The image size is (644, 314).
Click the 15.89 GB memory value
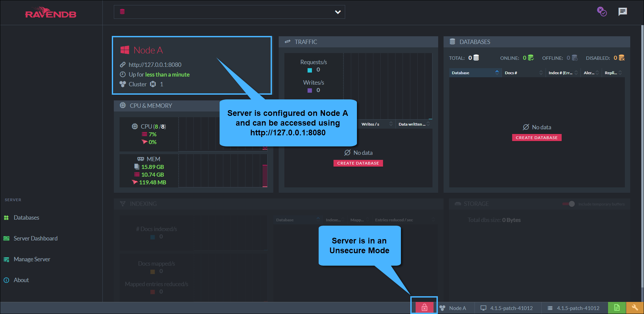point(152,167)
